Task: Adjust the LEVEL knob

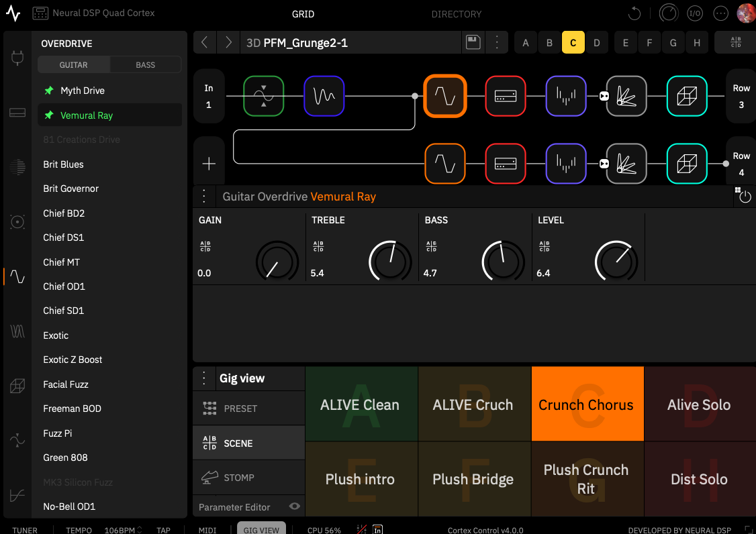Action: 616,262
